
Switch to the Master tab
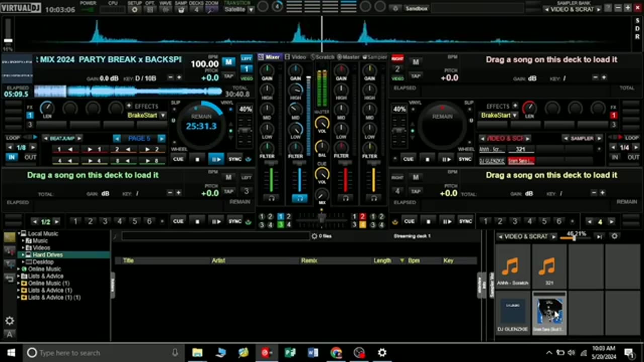click(349, 57)
